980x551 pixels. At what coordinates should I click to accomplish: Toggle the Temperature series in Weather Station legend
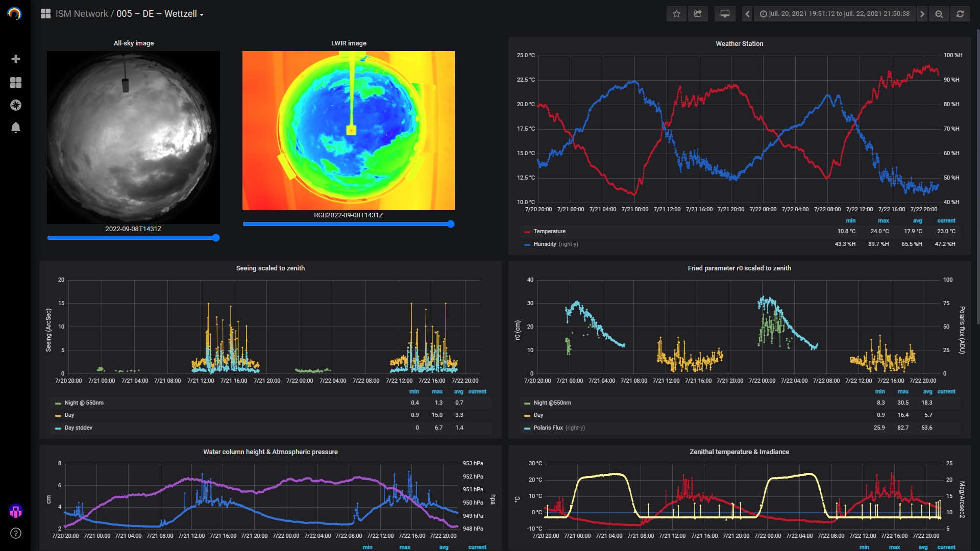(x=549, y=231)
